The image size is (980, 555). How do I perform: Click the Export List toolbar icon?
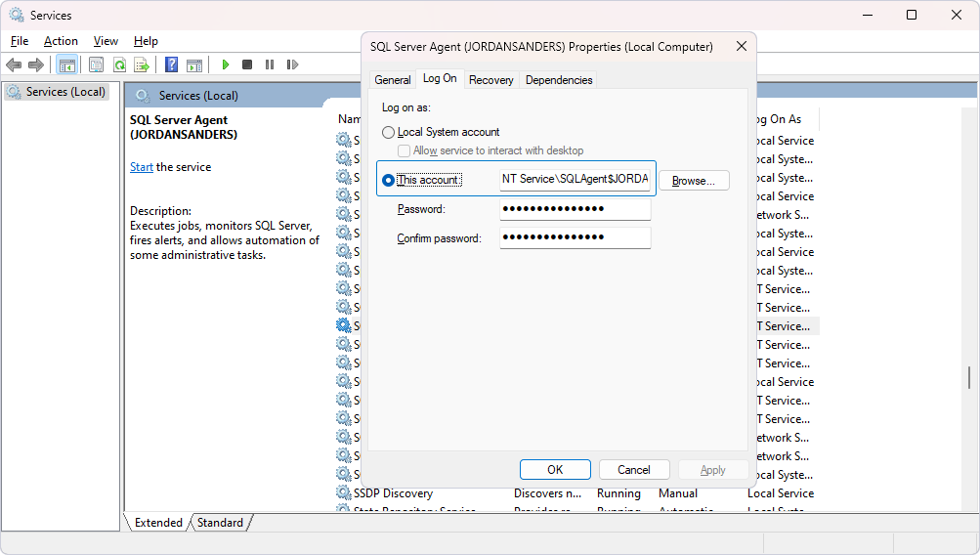[x=142, y=65]
